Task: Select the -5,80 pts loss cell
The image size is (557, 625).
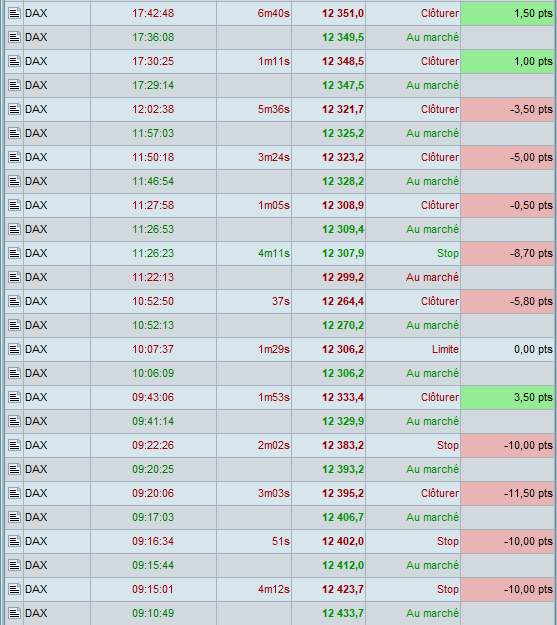Action: (x=508, y=301)
